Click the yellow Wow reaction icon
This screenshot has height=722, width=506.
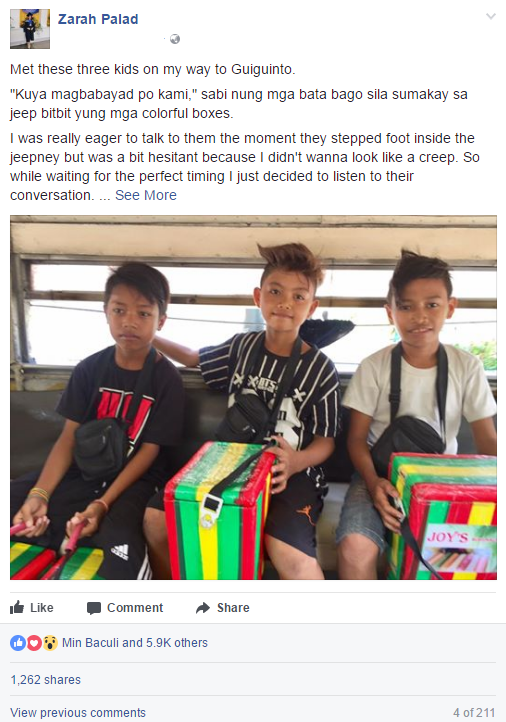50,643
